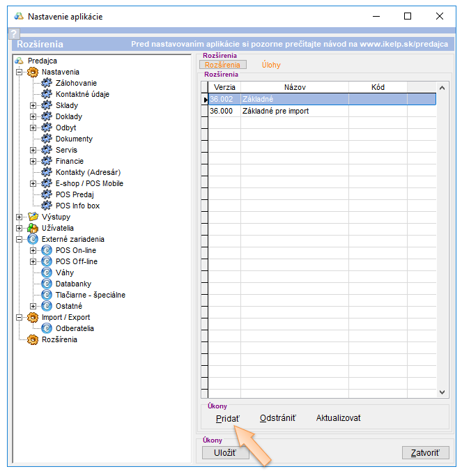The width and height of the screenshot is (462, 476).
Task: Click the Výstupy folder icon
Action: click(33, 217)
